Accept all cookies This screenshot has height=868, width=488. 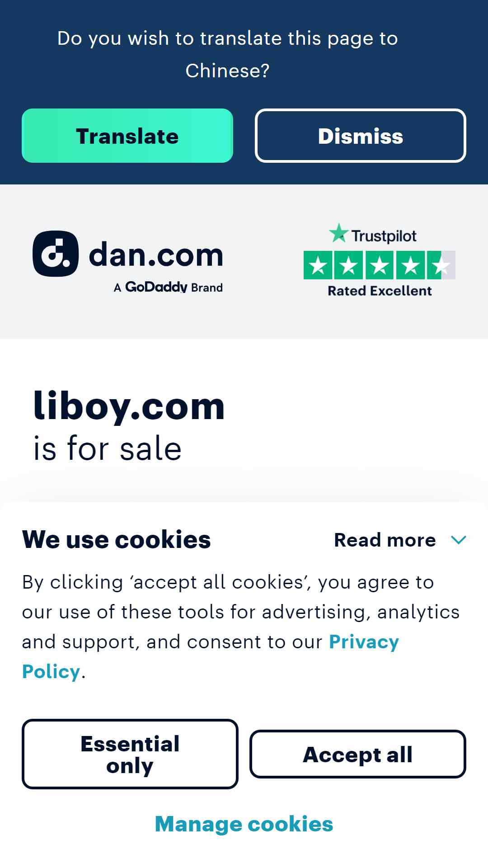pyautogui.click(x=358, y=754)
